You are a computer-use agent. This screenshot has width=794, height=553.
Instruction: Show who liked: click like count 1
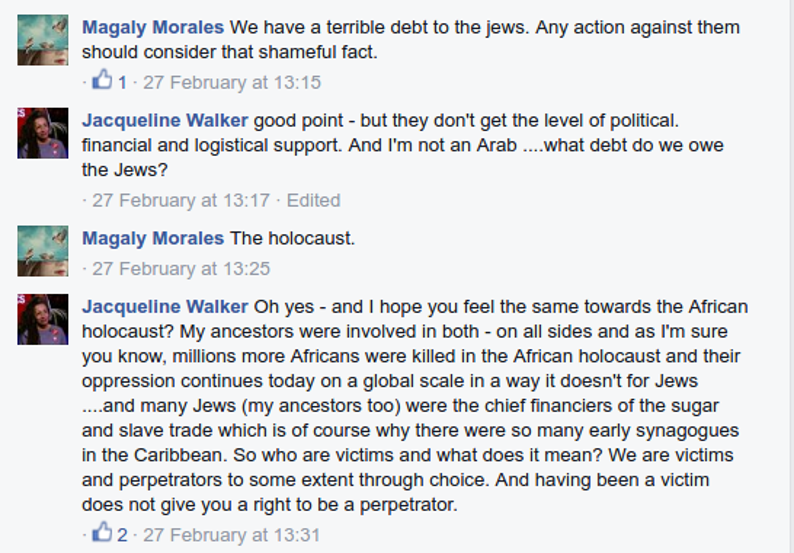coord(122,82)
